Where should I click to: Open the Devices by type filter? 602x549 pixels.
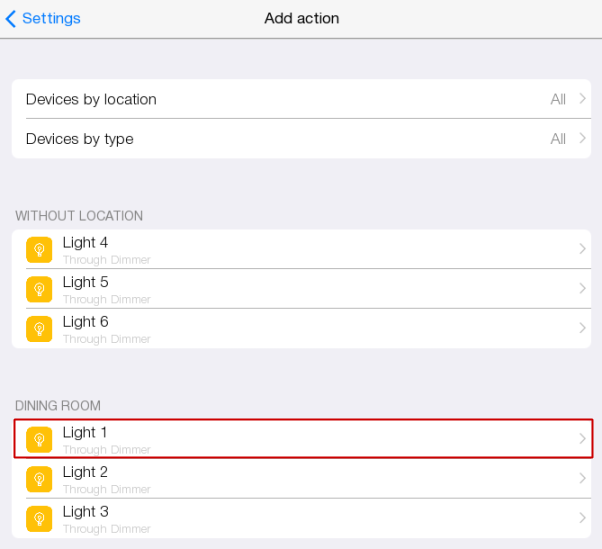80,139
